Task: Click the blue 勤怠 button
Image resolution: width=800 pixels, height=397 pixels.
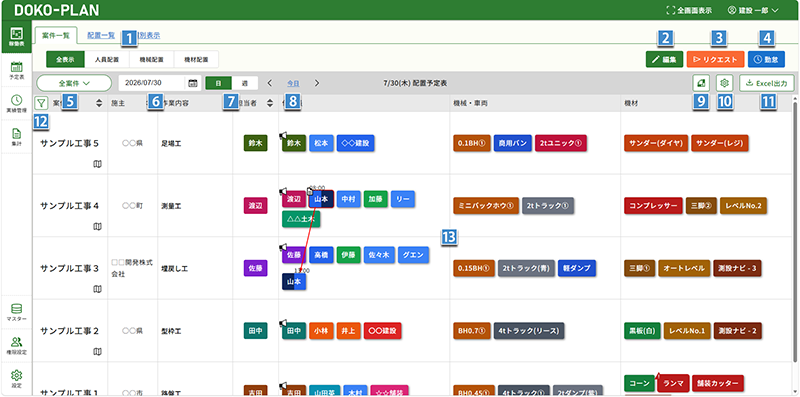Action: (766, 59)
